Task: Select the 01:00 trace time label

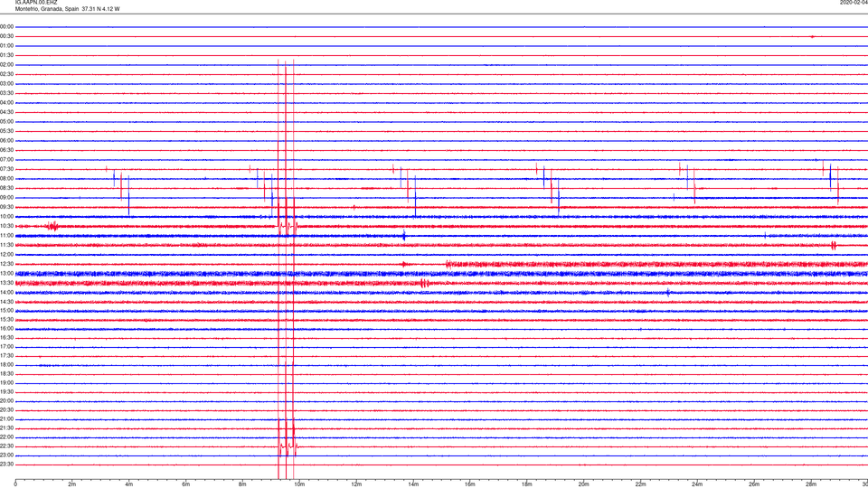Action: coord(7,46)
